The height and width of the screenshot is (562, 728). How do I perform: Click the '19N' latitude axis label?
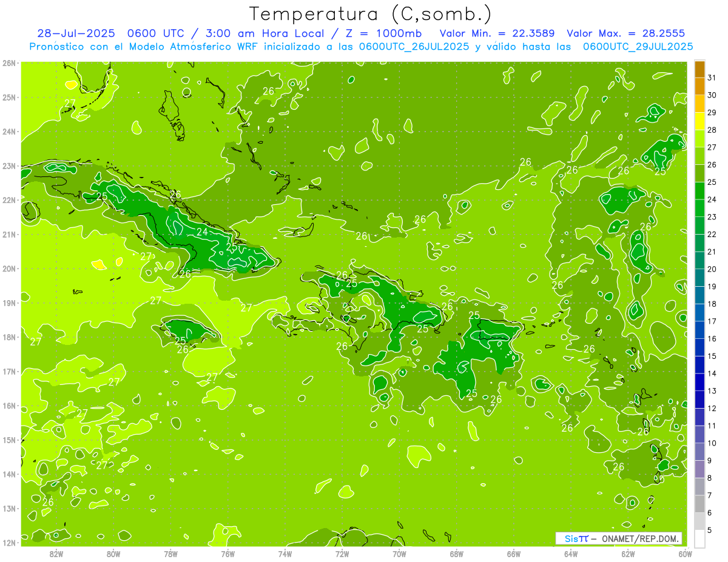[8, 303]
